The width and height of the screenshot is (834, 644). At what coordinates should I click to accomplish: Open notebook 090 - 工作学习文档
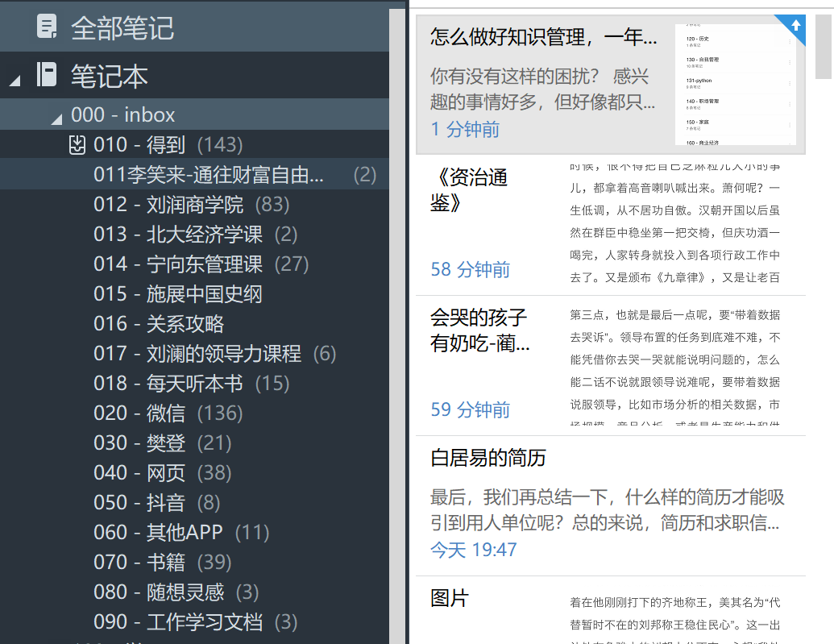195,621
